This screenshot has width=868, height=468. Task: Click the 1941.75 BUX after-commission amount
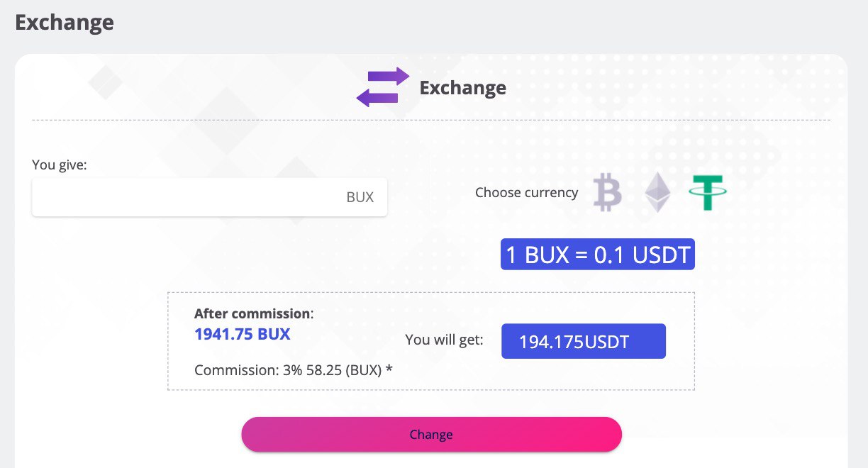pyautogui.click(x=243, y=334)
